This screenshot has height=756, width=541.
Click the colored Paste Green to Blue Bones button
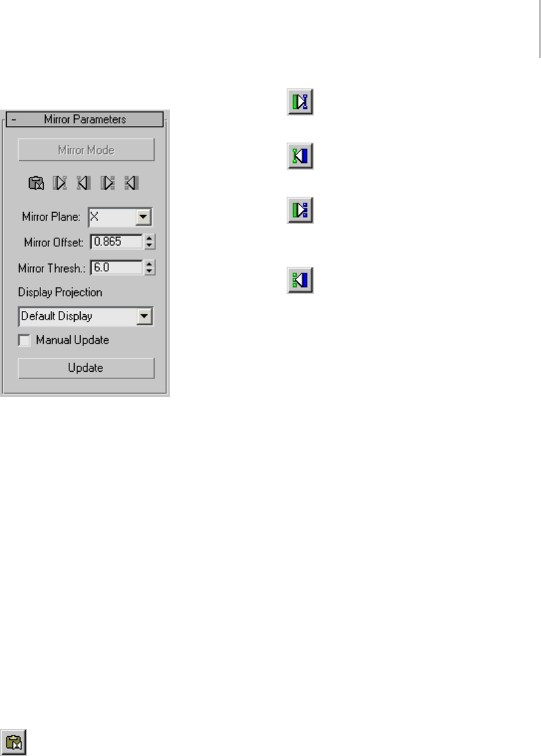300,102
